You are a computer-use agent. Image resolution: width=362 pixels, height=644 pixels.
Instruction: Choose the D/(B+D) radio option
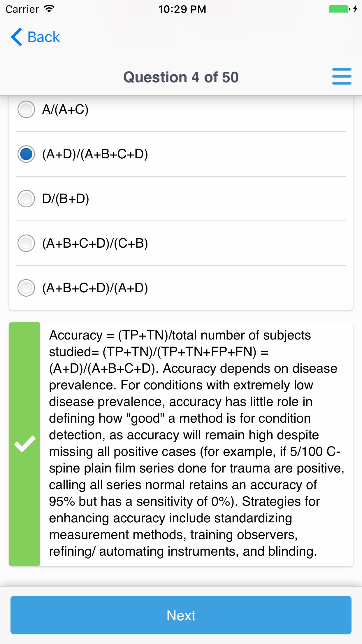[26, 199]
